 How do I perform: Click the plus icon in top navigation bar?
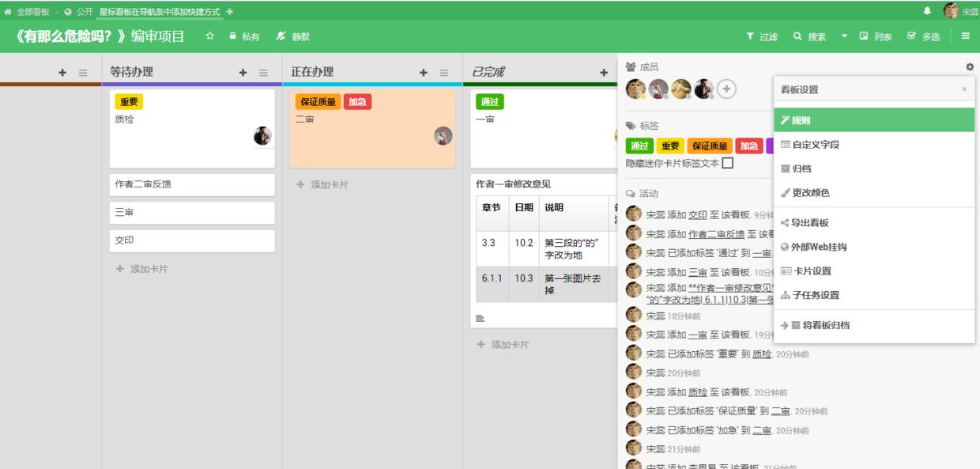pos(230,12)
